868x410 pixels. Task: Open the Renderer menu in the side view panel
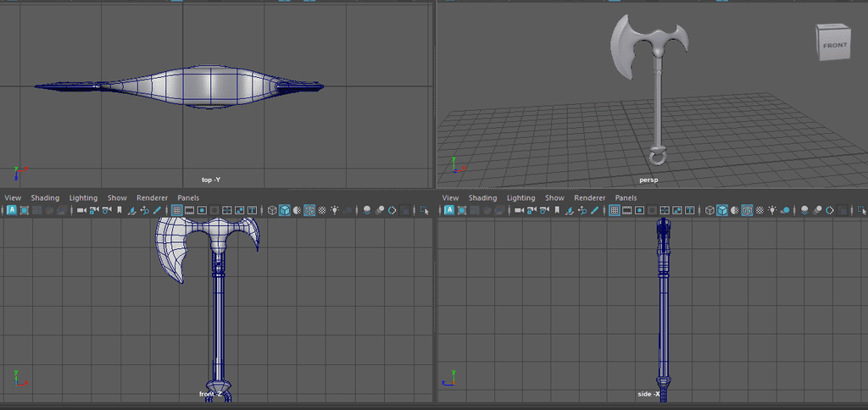pos(589,197)
